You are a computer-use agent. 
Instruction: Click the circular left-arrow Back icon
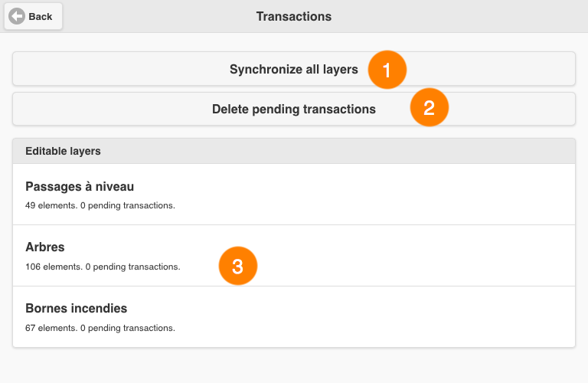click(17, 17)
